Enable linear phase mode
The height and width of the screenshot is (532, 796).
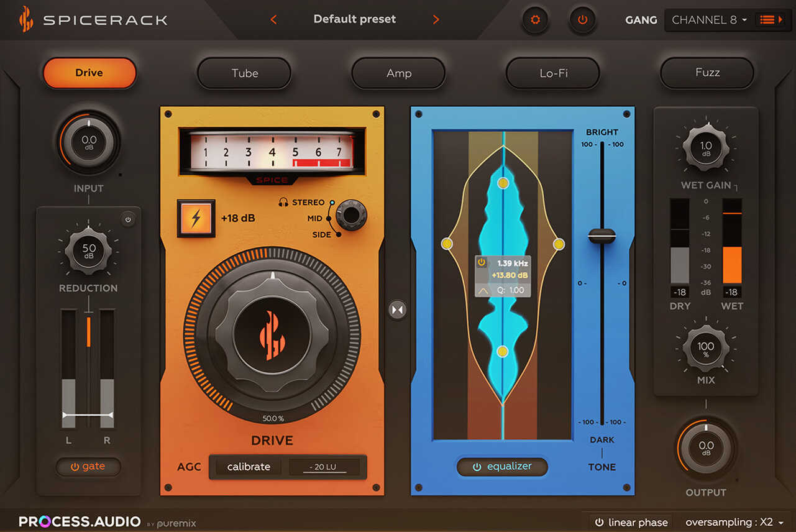click(629, 522)
